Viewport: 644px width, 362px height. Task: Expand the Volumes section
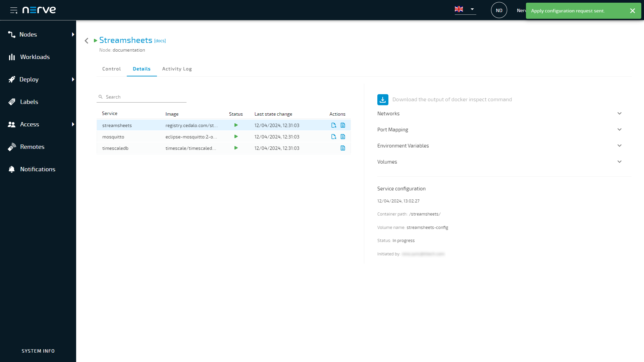[x=619, y=162]
